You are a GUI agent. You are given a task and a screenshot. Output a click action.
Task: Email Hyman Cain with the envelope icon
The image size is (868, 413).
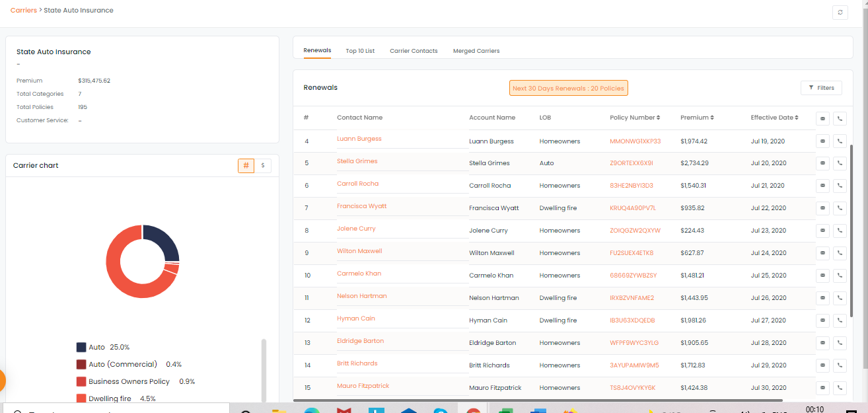823,320
